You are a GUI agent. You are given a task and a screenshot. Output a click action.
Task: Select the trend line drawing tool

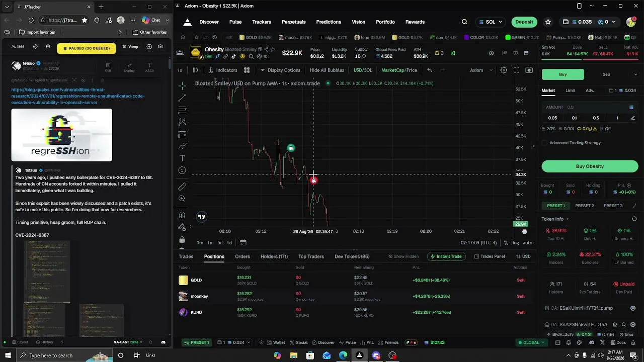click(x=182, y=98)
